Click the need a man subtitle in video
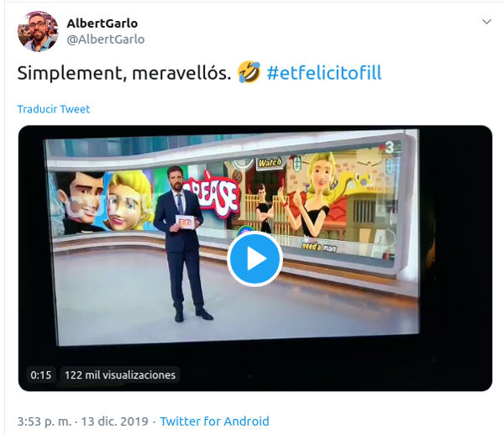504x434 pixels. click(x=319, y=247)
